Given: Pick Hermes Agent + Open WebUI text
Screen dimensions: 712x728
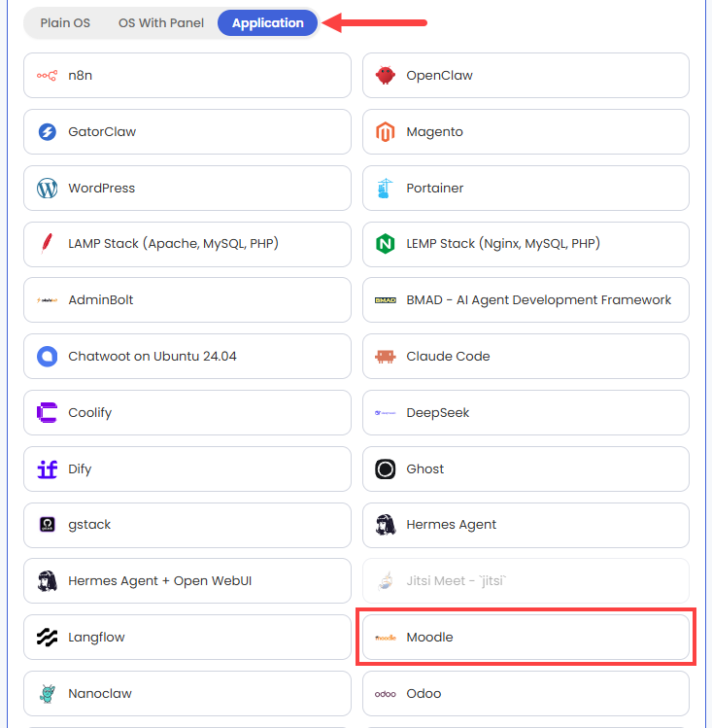Looking at the screenshot, I should [160, 581].
